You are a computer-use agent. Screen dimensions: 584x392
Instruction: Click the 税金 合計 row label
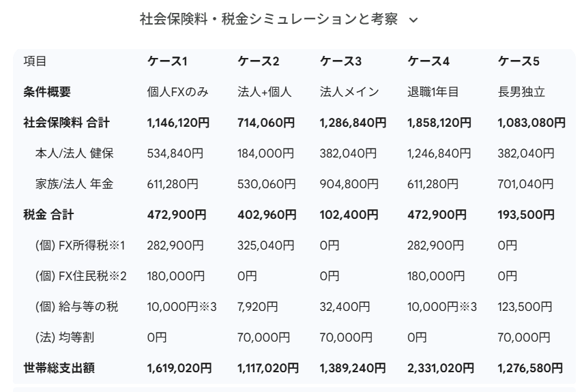48,215
